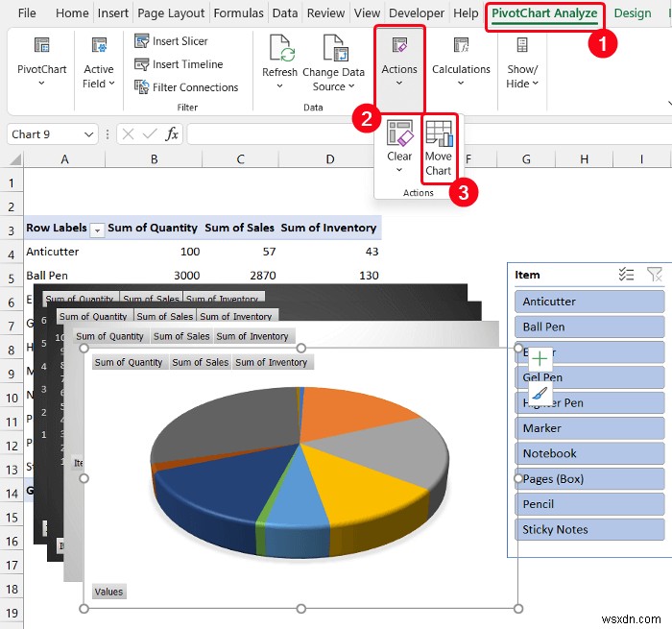
Task: Switch to the Page Layout tab
Action: (171, 13)
